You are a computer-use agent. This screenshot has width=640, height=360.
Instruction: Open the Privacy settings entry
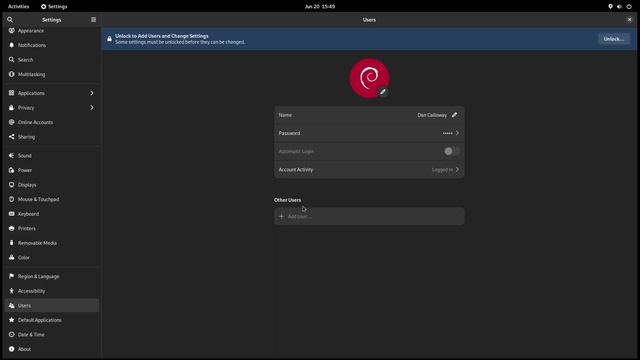(52, 108)
